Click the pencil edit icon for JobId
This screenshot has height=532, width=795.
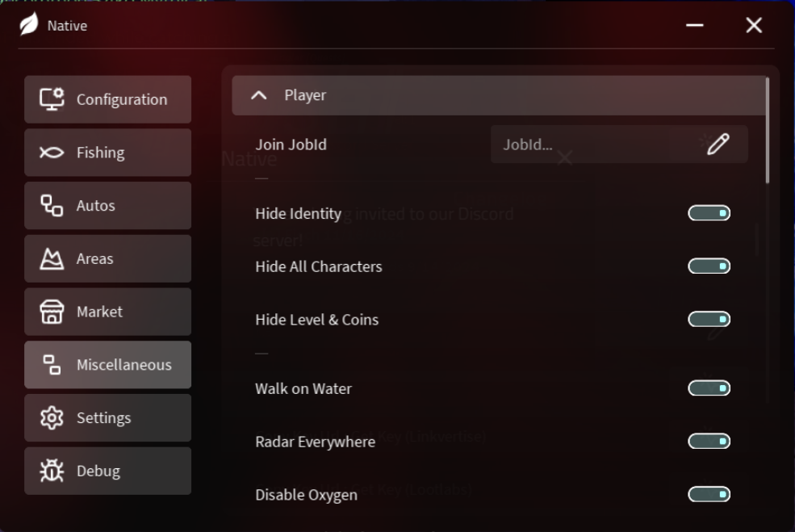718,144
